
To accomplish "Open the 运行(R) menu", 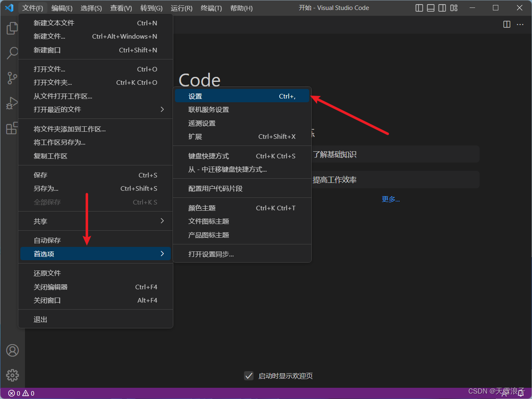I will click(182, 8).
